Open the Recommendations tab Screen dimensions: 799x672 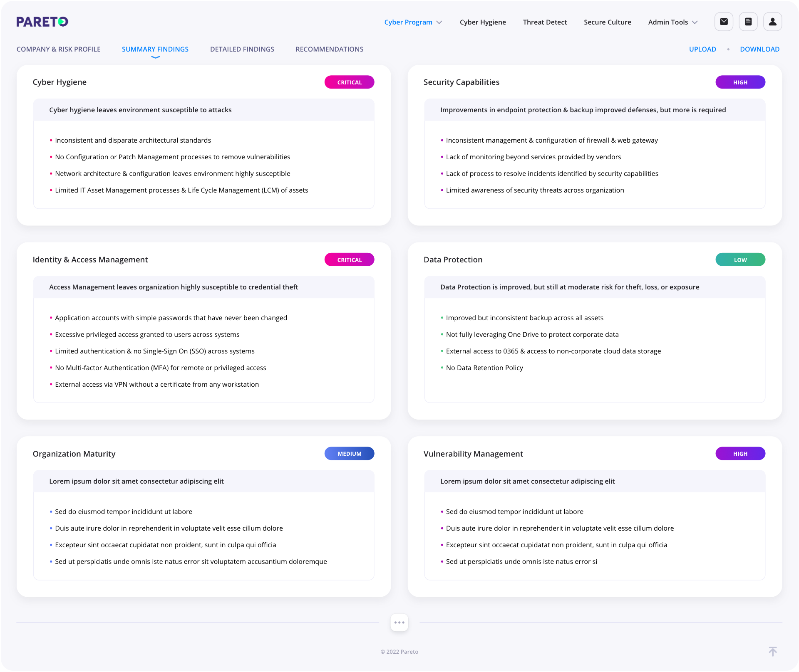[329, 49]
